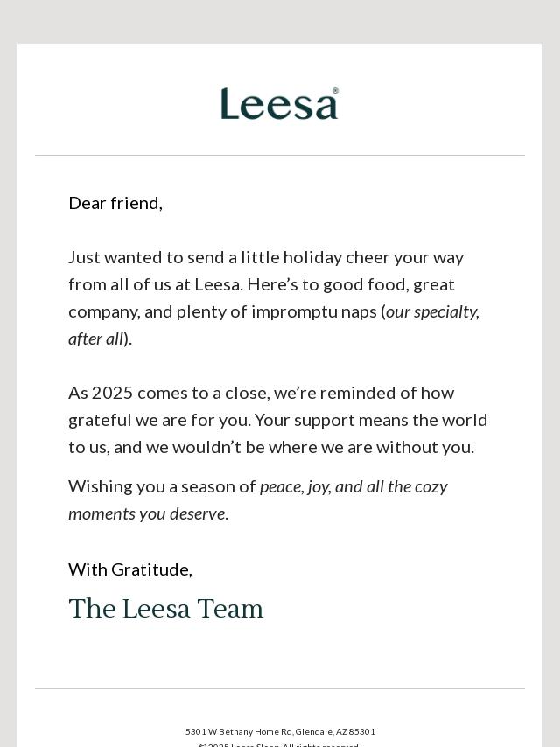Viewport: 560px width, 747px height.
Task: Click the Leesa logo at the top
Action: pos(278,104)
